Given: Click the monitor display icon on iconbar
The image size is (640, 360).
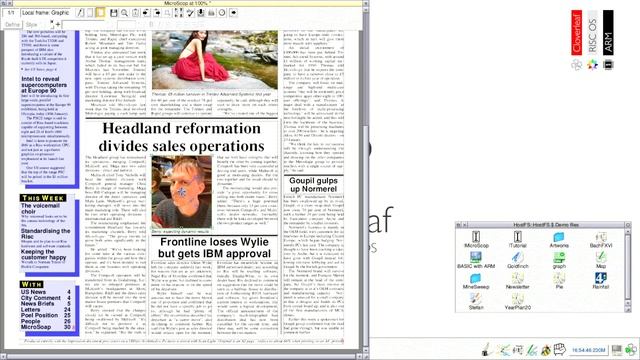Looking at the screenshot, I should (x=616, y=350).
